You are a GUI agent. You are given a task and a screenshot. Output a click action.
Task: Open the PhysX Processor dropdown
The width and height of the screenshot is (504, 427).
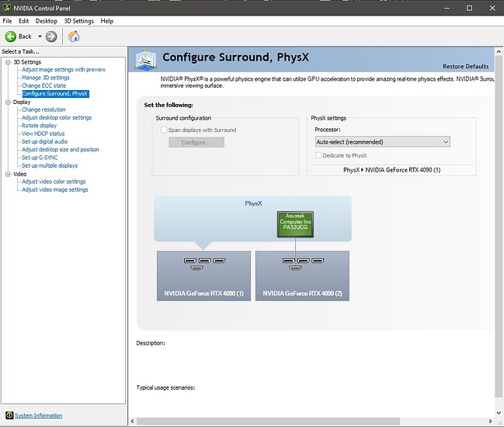click(382, 142)
